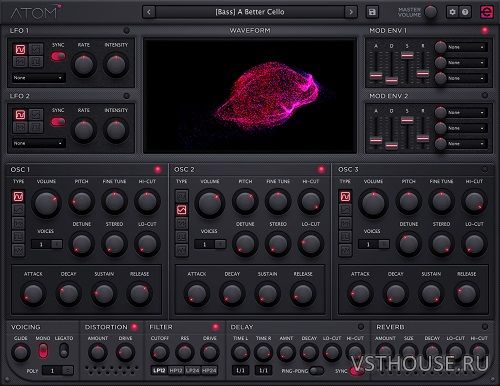
Task: Open Delay Time R 1/1 selector
Action: (x=263, y=370)
